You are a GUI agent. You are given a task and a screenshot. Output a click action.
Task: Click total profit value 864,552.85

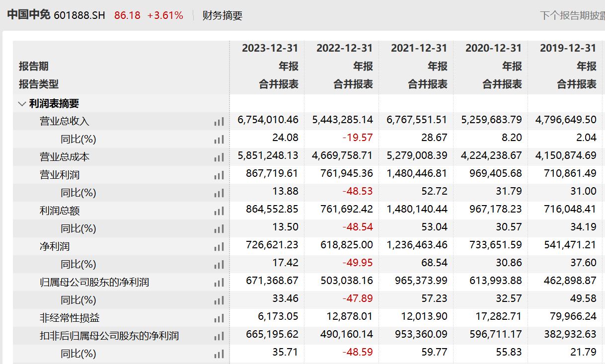point(272,209)
